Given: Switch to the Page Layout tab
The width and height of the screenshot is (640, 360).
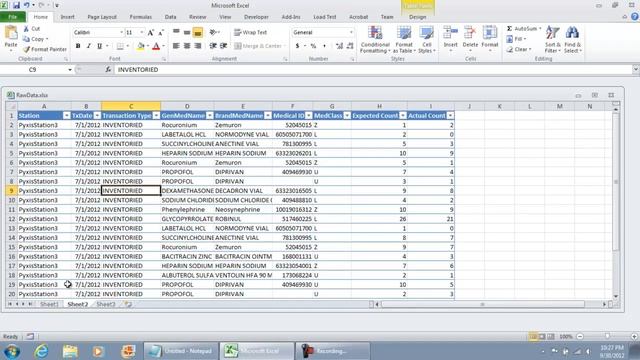Looking at the screenshot, I should (102, 17).
